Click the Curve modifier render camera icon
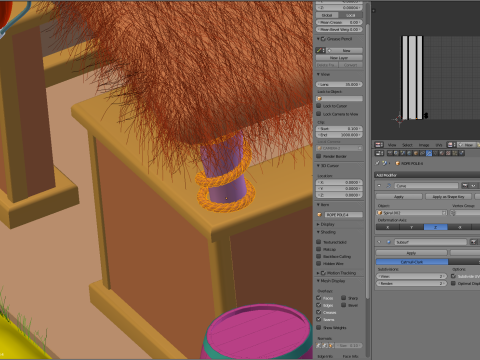This screenshot has width=480, height=360. (465, 186)
